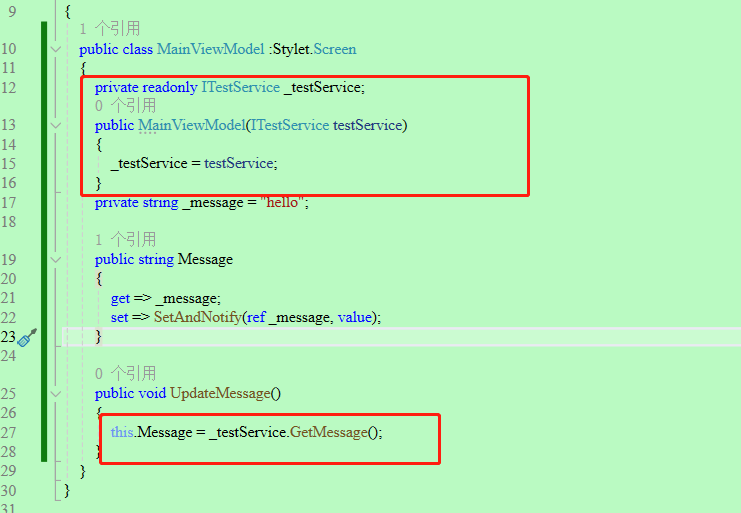The image size is (741, 513).
Task: Click the _testService field name on line 12
Action: (323, 87)
